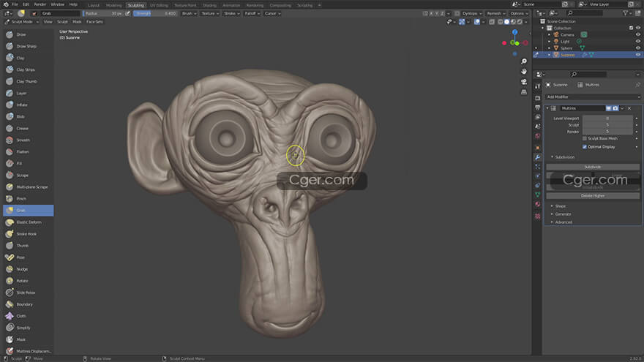The image size is (644, 362).
Task: Toggle visibility of Sphere in outliner
Action: pos(638,48)
